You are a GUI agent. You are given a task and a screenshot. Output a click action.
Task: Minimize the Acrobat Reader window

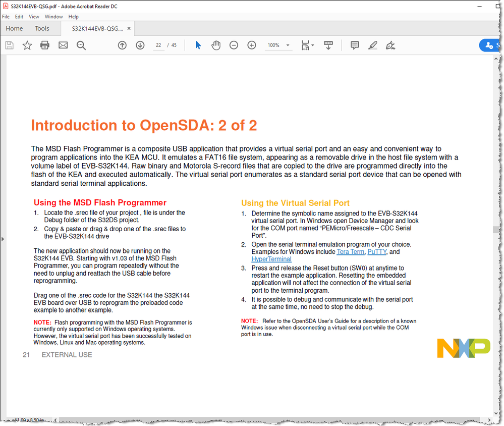[x=480, y=6]
